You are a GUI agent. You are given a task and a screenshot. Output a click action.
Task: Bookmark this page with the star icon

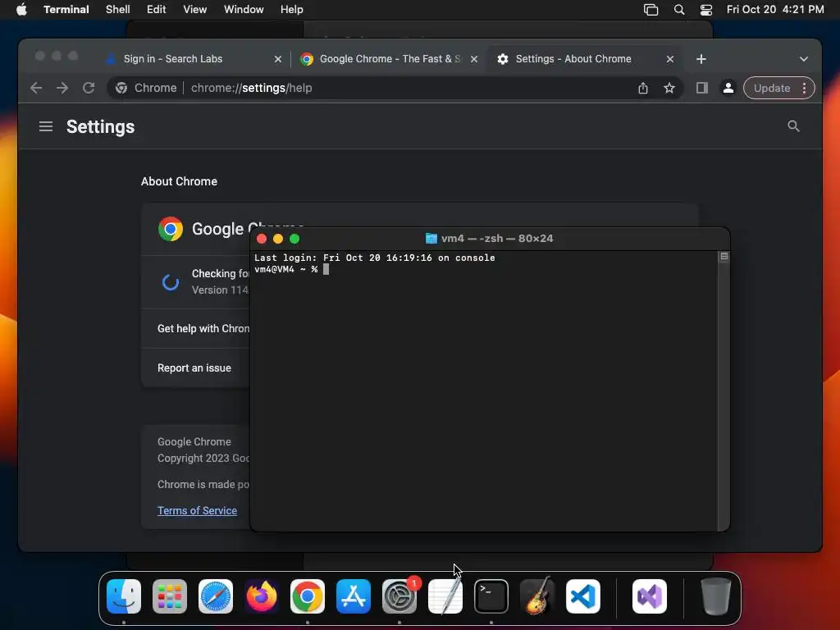pos(669,88)
